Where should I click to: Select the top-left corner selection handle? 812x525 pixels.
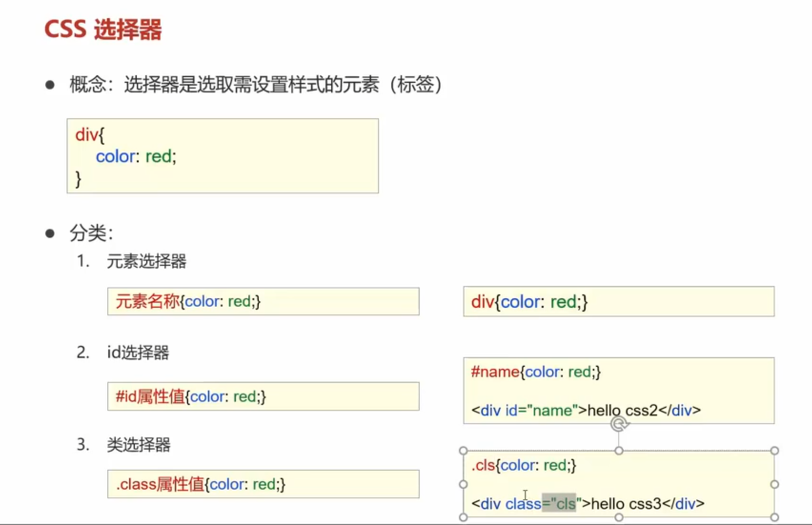point(462,450)
